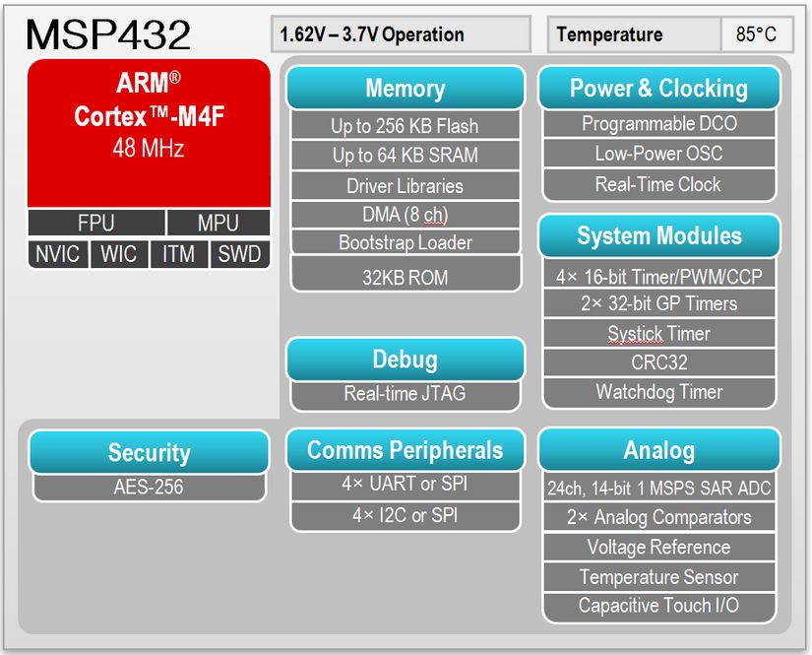Select the NVIC cell
The width and height of the screenshot is (812, 655).
pyautogui.click(x=57, y=254)
